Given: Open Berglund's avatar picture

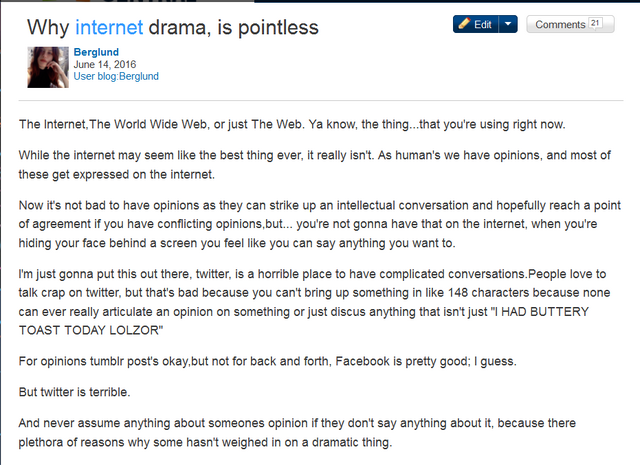Looking at the screenshot, I should pyautogui.click(x=48, y=67).
